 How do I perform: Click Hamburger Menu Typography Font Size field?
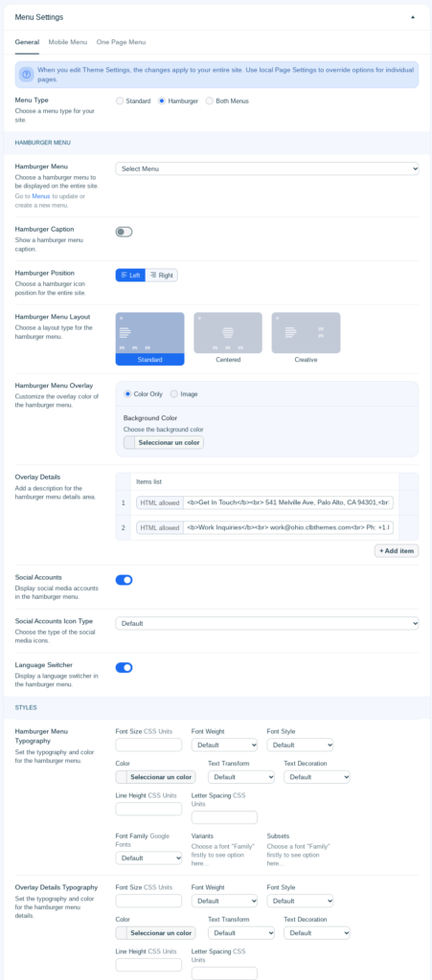click(x=148, y=745)
